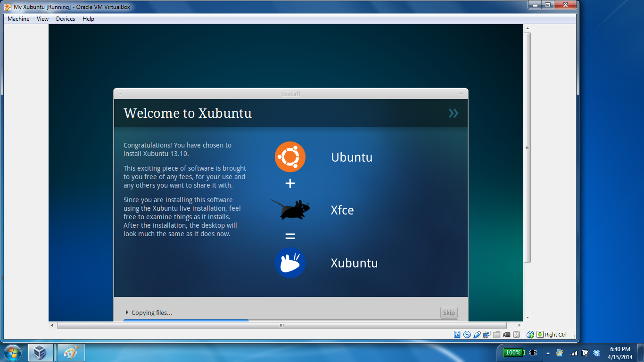The image size is (644, 362).
Task: Click the Ubuntu label text
Action: [x=352, y=157]
